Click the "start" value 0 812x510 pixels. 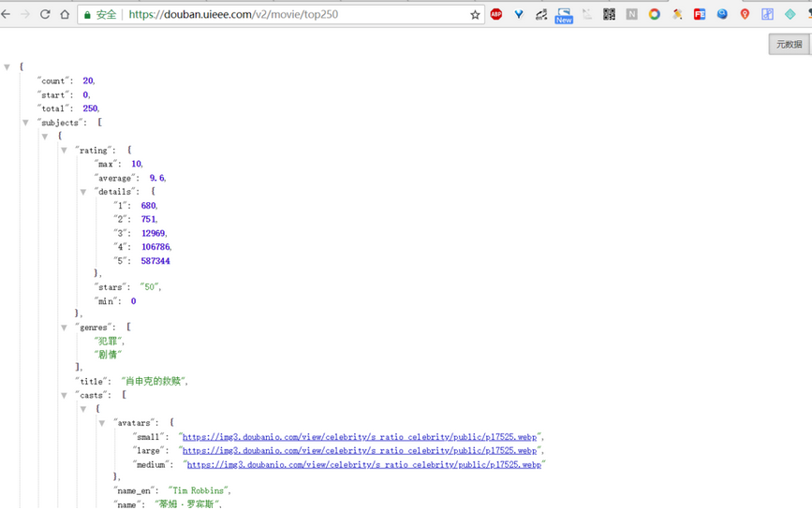point(85,95)
